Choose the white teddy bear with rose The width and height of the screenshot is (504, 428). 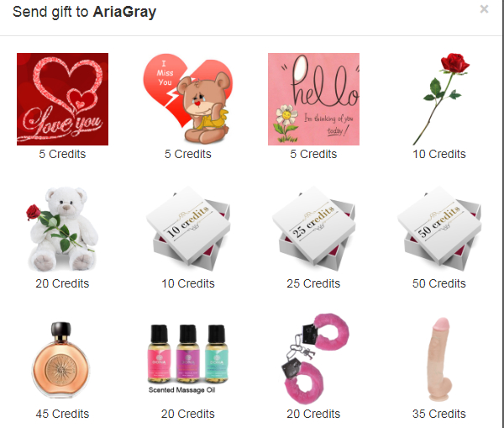62,229
